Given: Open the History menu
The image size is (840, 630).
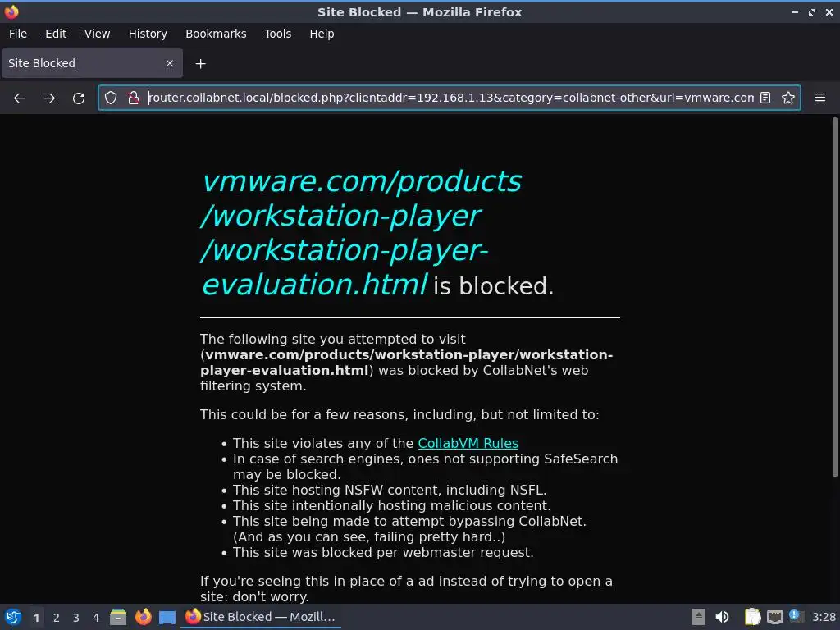Looking at the screenshot, I should click(148, 34).
